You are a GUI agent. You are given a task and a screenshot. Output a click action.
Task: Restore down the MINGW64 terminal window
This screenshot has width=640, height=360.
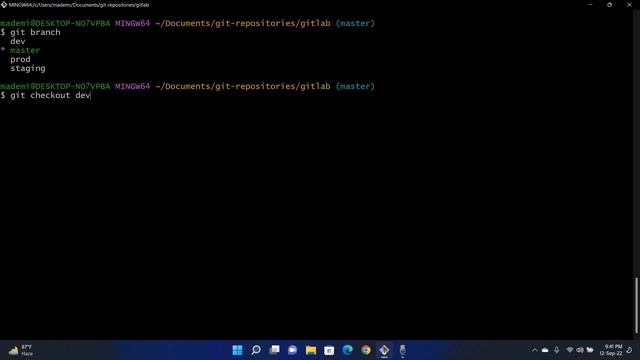pyautogui.click(x=609, y=5)
